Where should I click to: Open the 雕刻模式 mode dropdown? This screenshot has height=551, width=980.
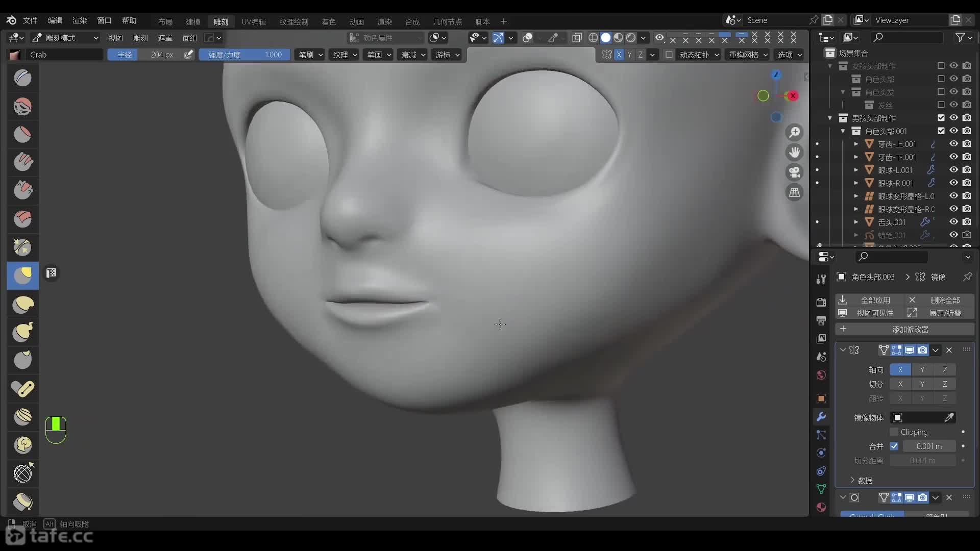tap(65, 38)
